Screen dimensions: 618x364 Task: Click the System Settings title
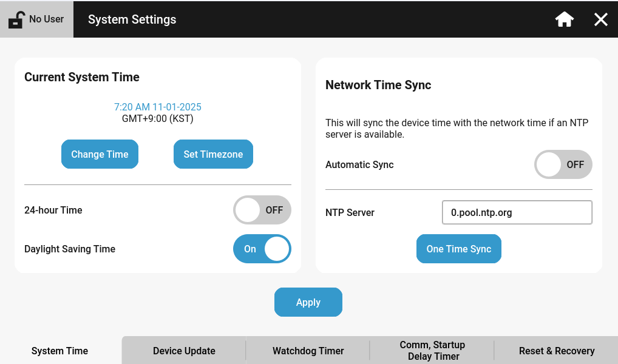click(x=132, y=19)
